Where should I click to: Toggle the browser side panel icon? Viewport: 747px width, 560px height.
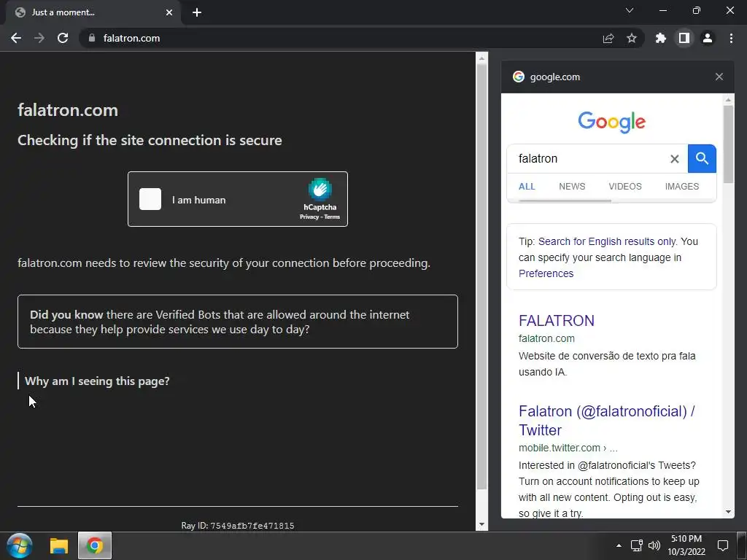point(684,38)
